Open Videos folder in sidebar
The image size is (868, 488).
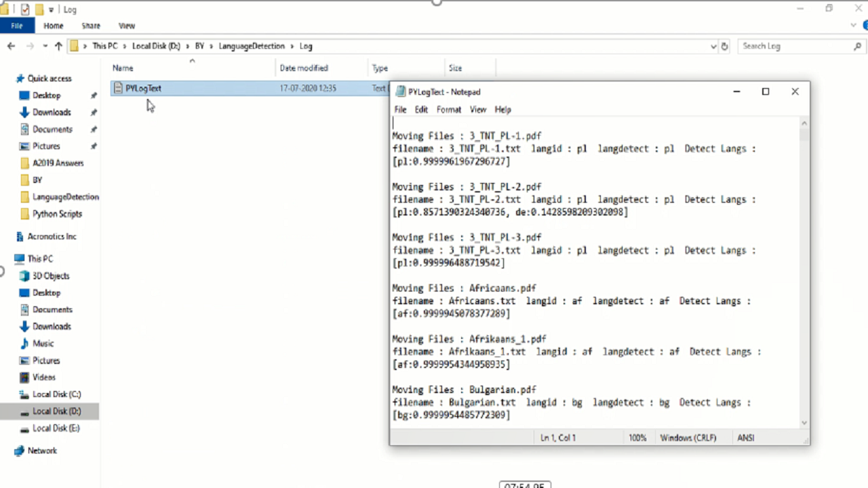44,378
